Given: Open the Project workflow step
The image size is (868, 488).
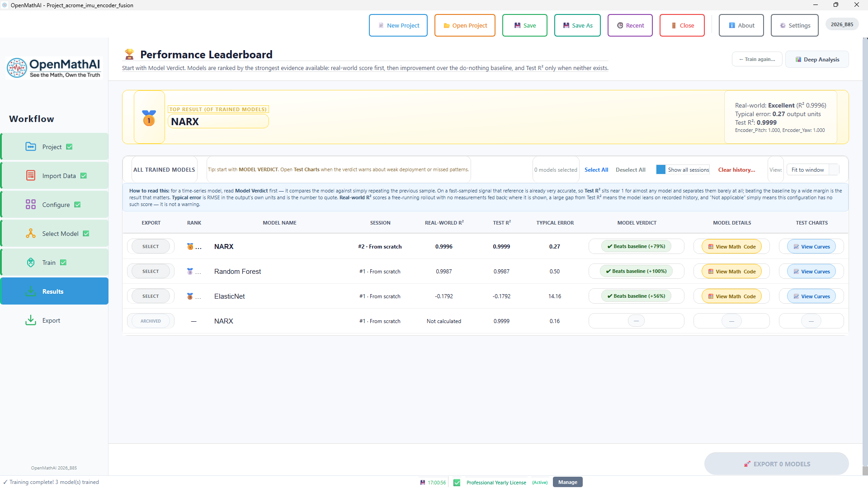Looking at the screenshot, I should tap(55, 147).
